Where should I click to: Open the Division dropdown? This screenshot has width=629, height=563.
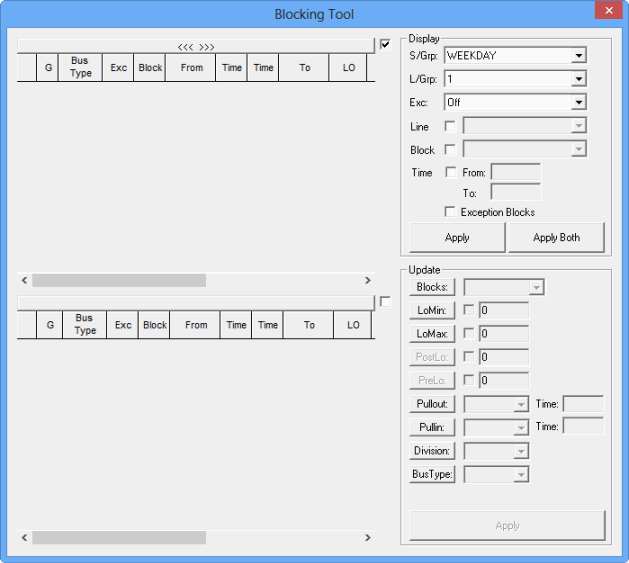click(521, 451)
